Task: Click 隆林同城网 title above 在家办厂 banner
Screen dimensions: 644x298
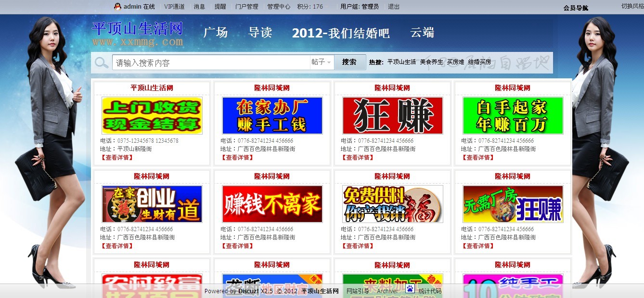Action: [272, 88]
